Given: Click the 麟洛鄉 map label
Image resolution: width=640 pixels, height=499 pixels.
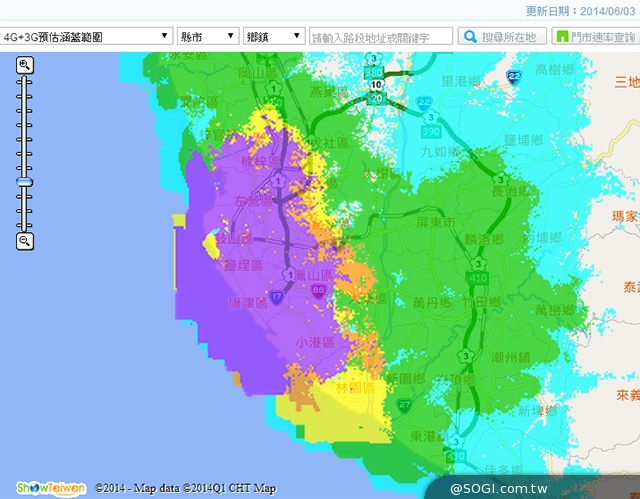Looking at the screenshot, I should coord(484,239).
